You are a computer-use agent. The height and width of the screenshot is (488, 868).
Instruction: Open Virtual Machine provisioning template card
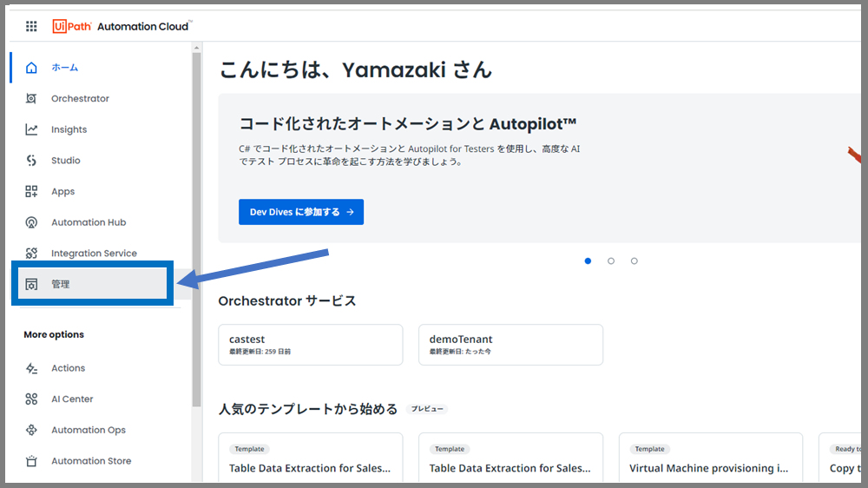click(711, 458)
